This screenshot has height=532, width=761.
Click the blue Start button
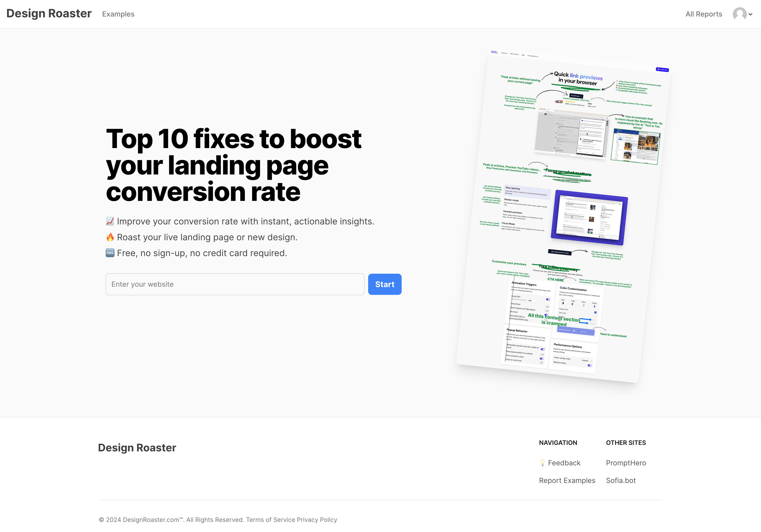pos(385,284)
